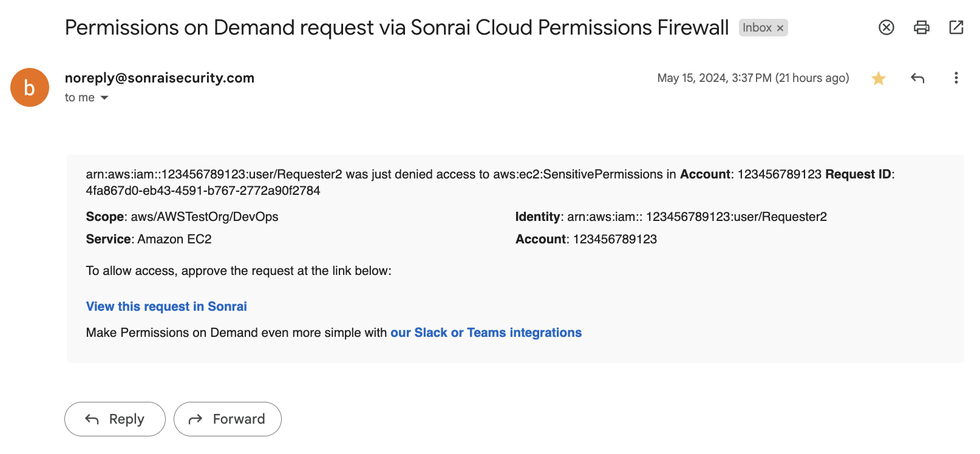
Task: Click the Inbox label chip
Action: 757,28
